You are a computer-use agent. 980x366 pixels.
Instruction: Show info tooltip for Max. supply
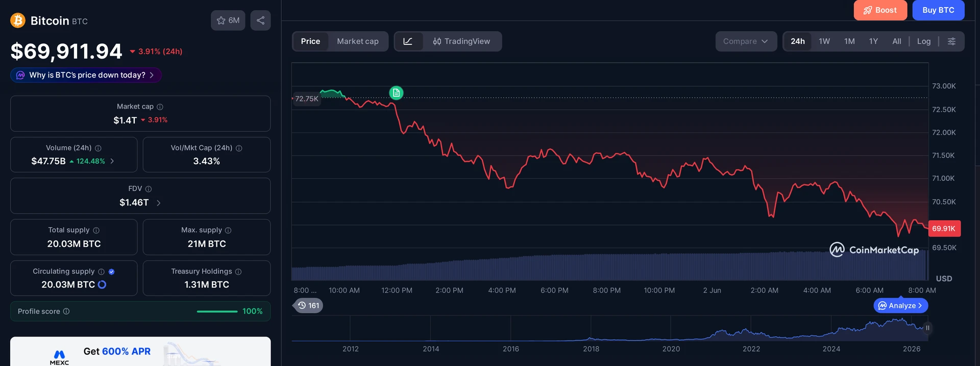tap(228, 230)
